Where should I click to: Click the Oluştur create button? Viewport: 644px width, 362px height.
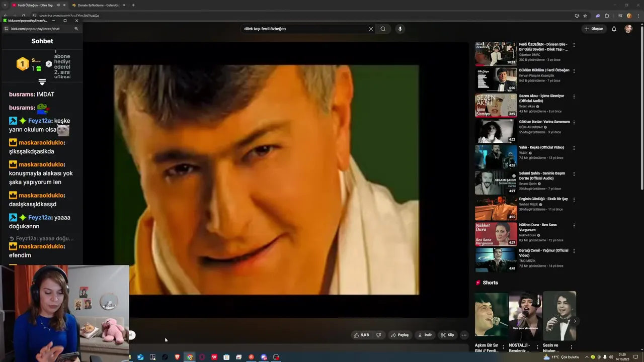pyautogui.click(x=594, y=29)
